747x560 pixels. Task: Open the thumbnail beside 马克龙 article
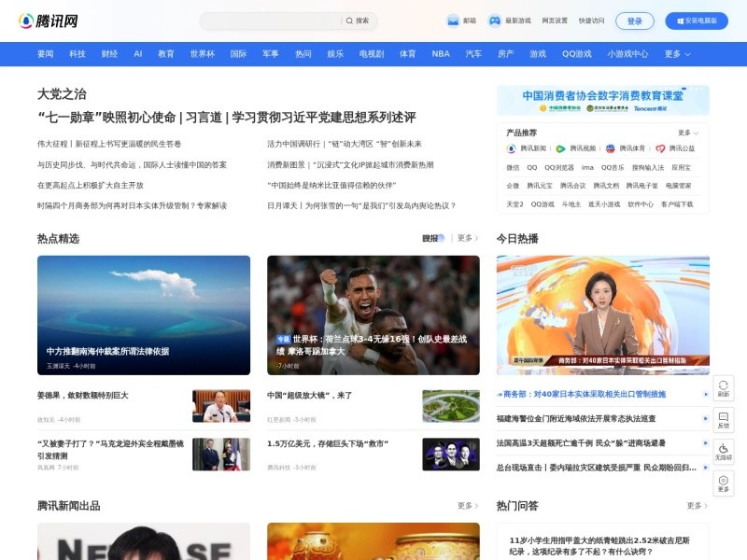221,455
